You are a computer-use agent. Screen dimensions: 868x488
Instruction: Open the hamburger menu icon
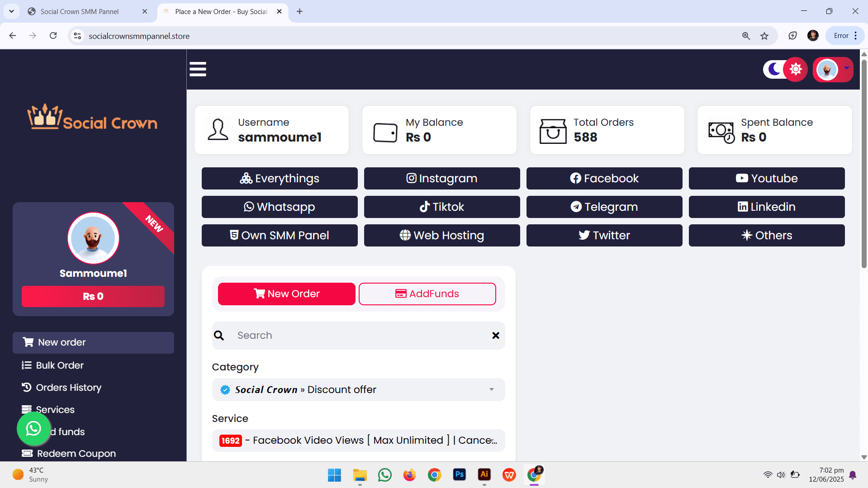coord(198,69)
